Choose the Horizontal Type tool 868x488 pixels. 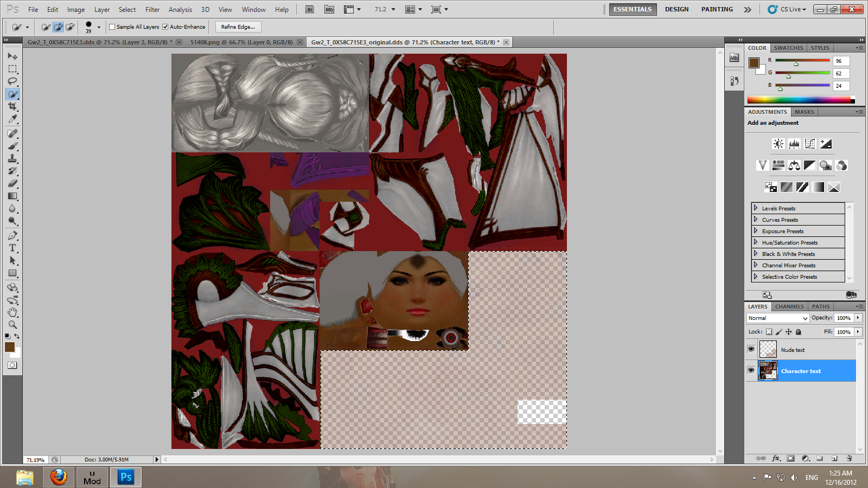(12, 248)
